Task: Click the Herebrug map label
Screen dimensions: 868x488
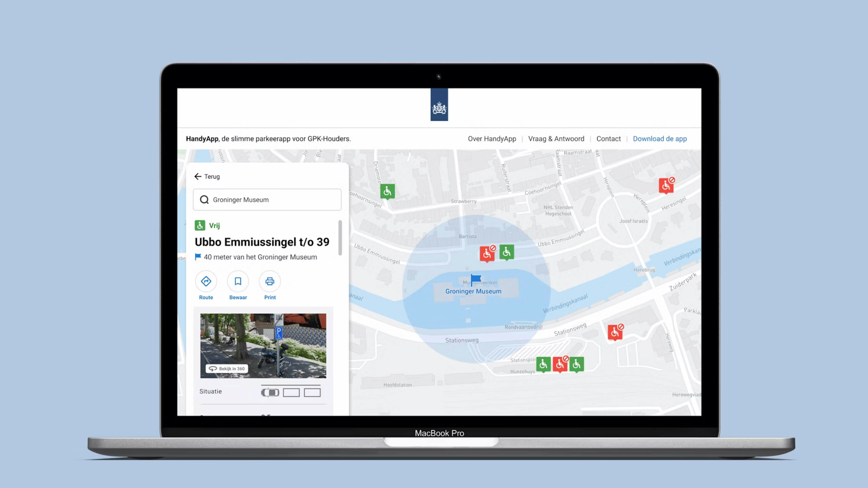Action: (x=644, y=270)
